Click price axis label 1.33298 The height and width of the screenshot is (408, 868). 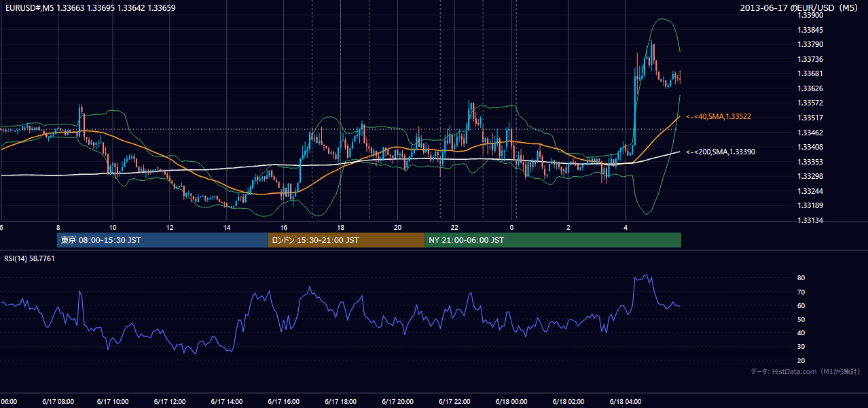coord(809,177)
